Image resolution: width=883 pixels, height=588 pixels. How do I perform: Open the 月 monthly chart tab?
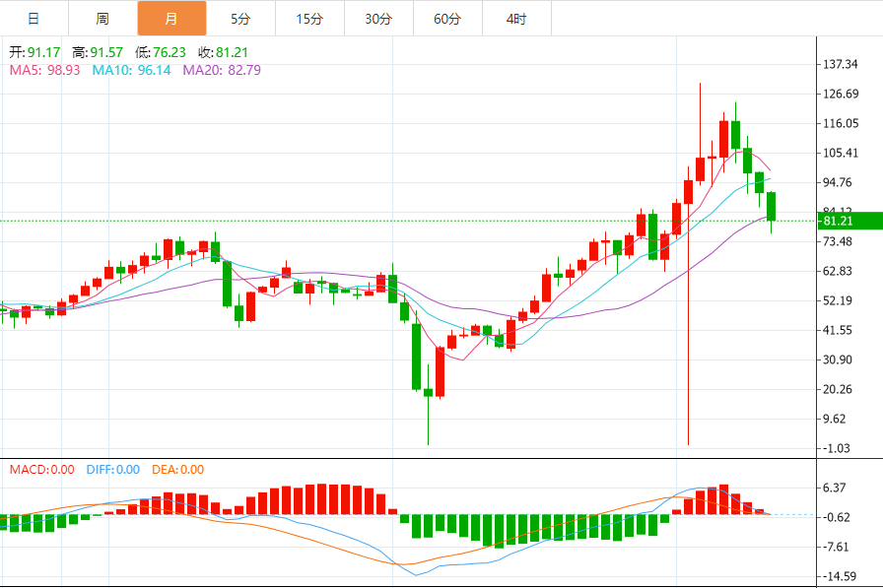click(x=171, y=19)
